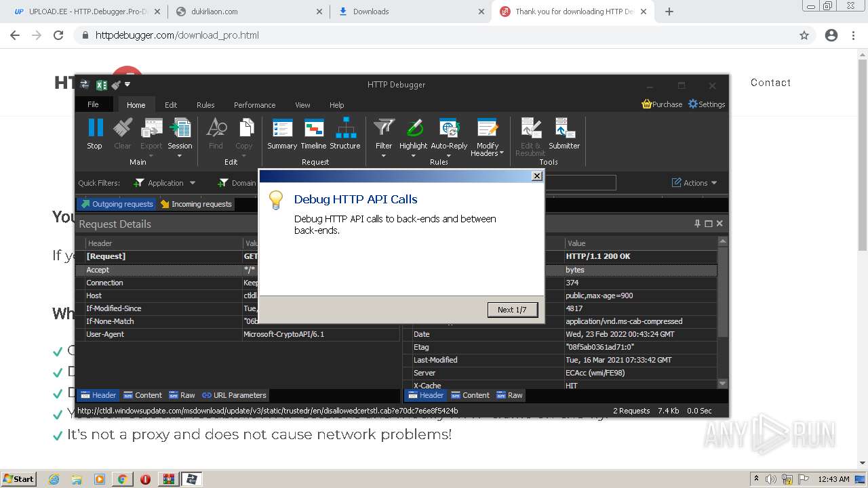The image size is (868, 488).
Task: Open quick access toolbar customize arrow
Action: (127, 85)
